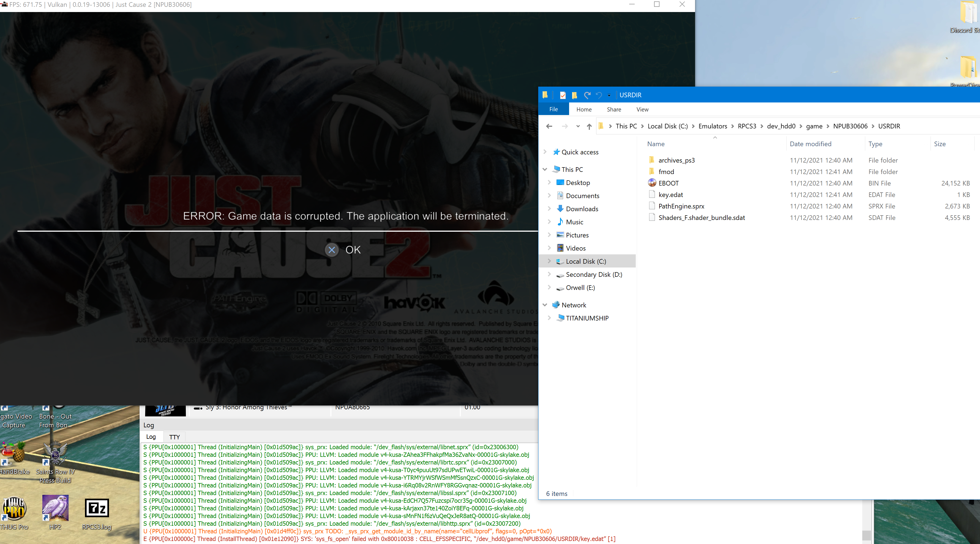980x544 pixels.
Task: Click the EBOOT BIN file icon
Action: point(652,183)
